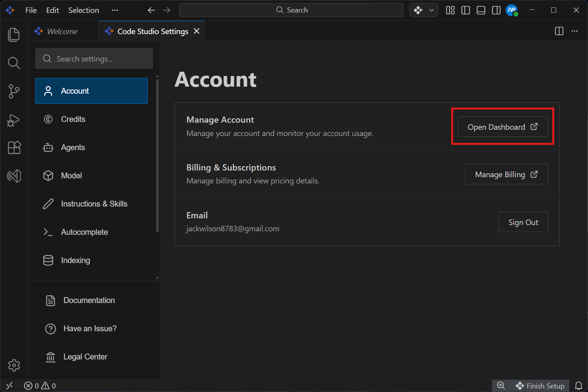Open notifications bell in status bar
The width and height of the screenshot is (588, 392).
(x=579, y=386)
